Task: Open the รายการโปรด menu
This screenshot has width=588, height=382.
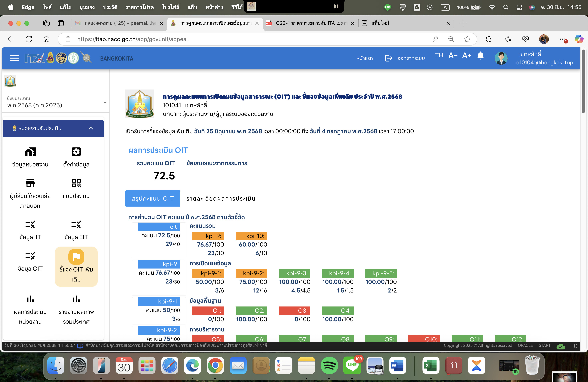Action: [140, 7]
